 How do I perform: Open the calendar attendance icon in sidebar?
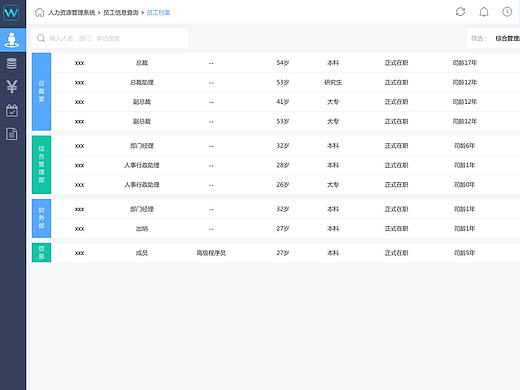[x=12, y=110]
